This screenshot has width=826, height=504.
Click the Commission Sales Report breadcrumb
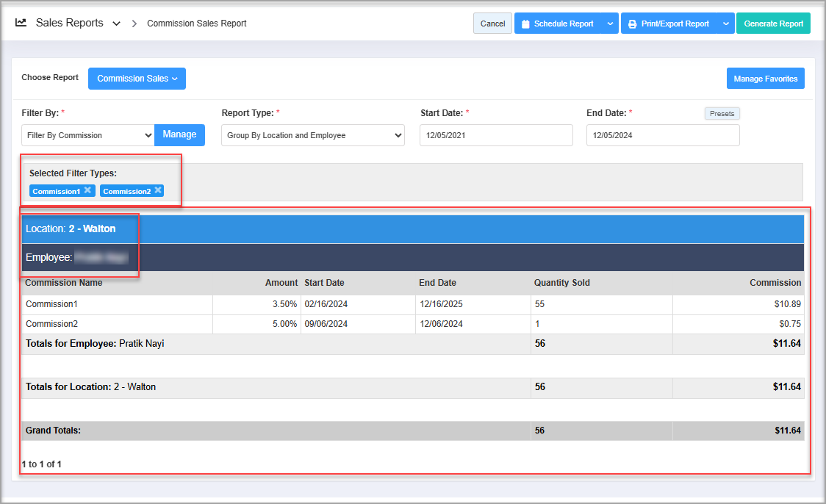(x=196, y=24)
